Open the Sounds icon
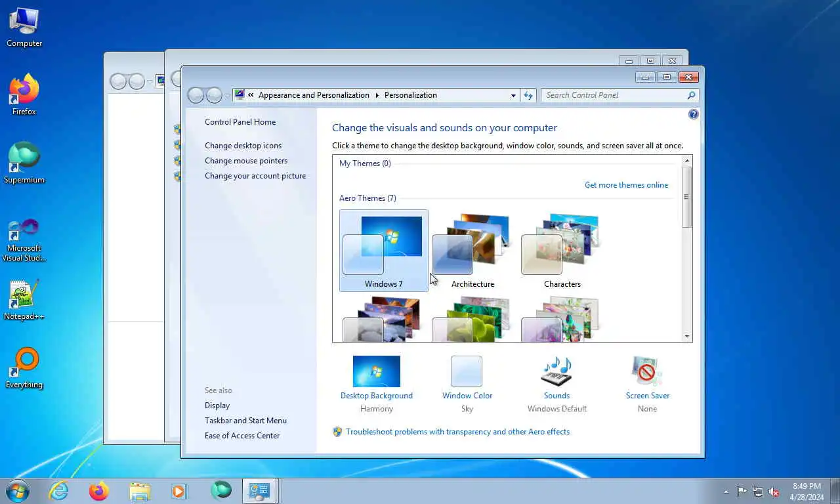840x504 pixels. tap(556, 371)
